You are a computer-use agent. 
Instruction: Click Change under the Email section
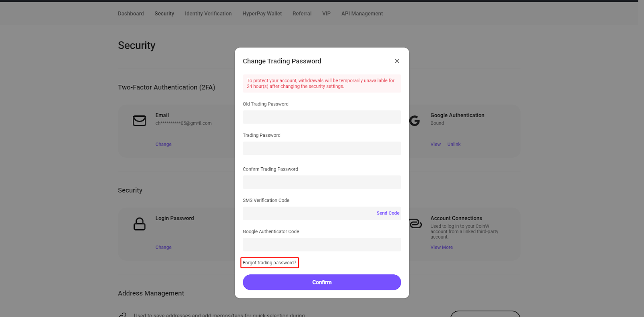163,144
